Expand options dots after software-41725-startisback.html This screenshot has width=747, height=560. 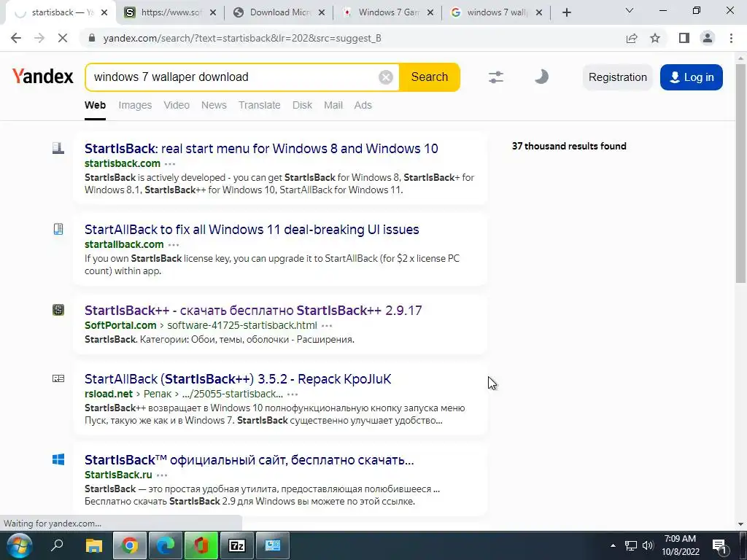coord(327,326)
